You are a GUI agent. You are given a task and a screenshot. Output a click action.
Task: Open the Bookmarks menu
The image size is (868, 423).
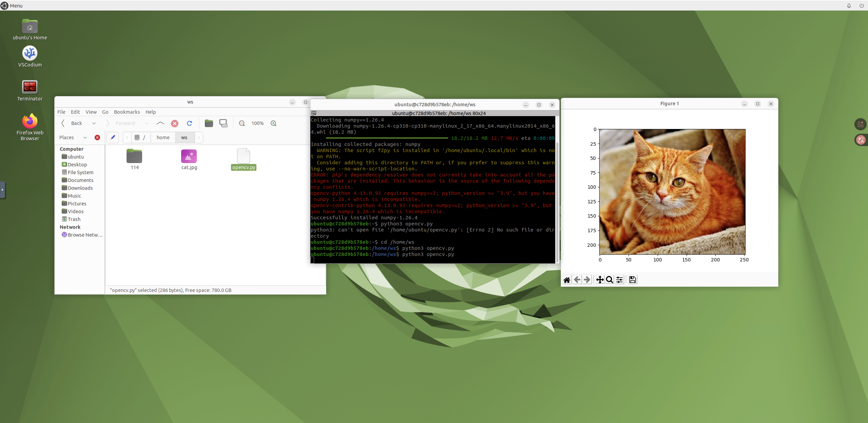(127, 112)
